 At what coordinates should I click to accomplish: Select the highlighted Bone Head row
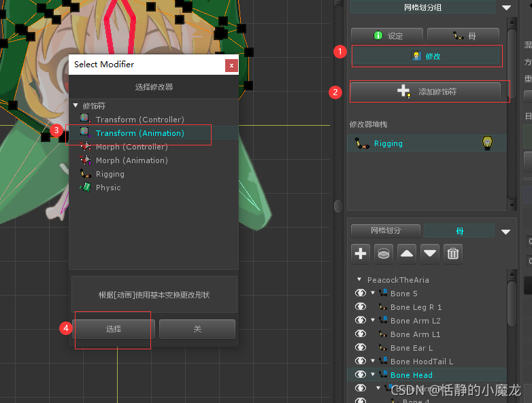tap(427, 375)
